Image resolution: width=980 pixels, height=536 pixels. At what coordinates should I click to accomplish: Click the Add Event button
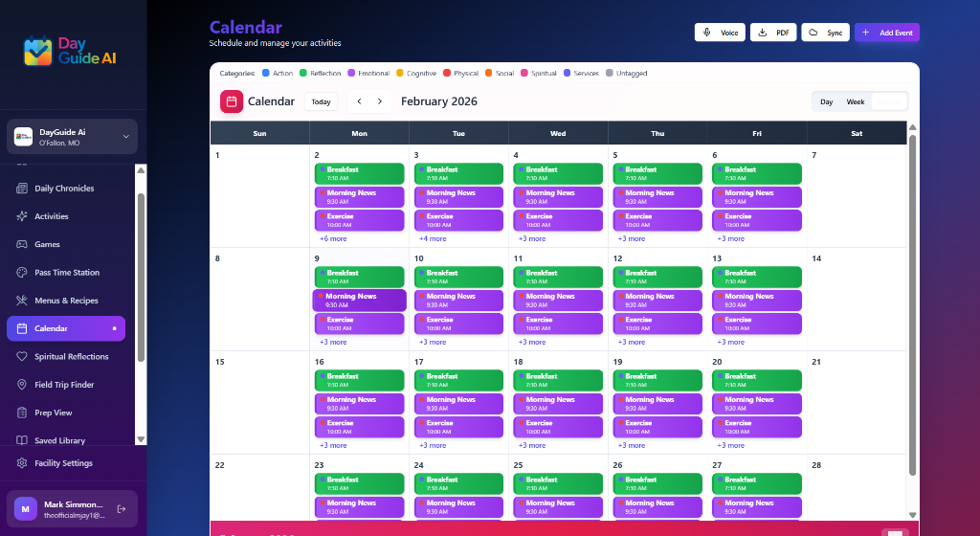pyautogui.click(x=887, y=33)
